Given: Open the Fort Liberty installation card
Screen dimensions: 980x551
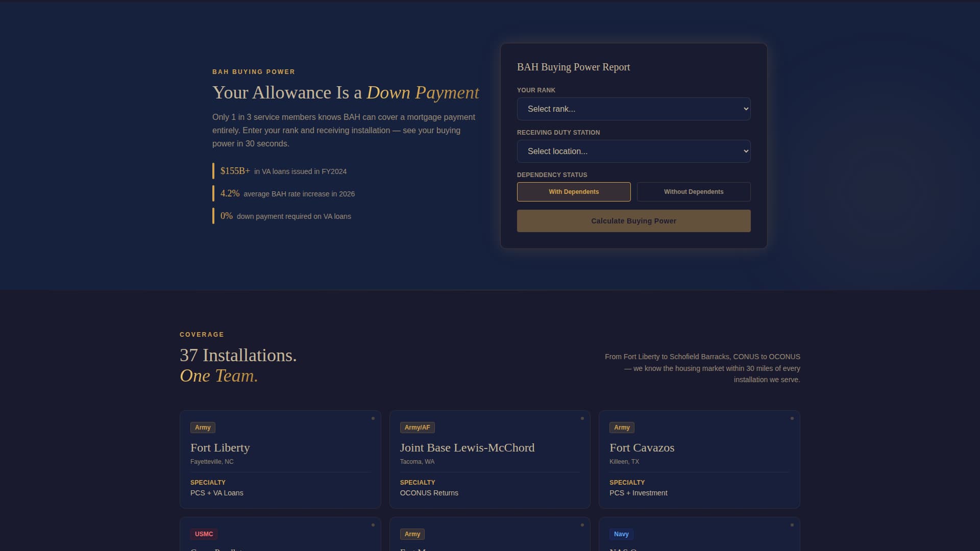Looking at the screenshot, I should click(280, 459).
